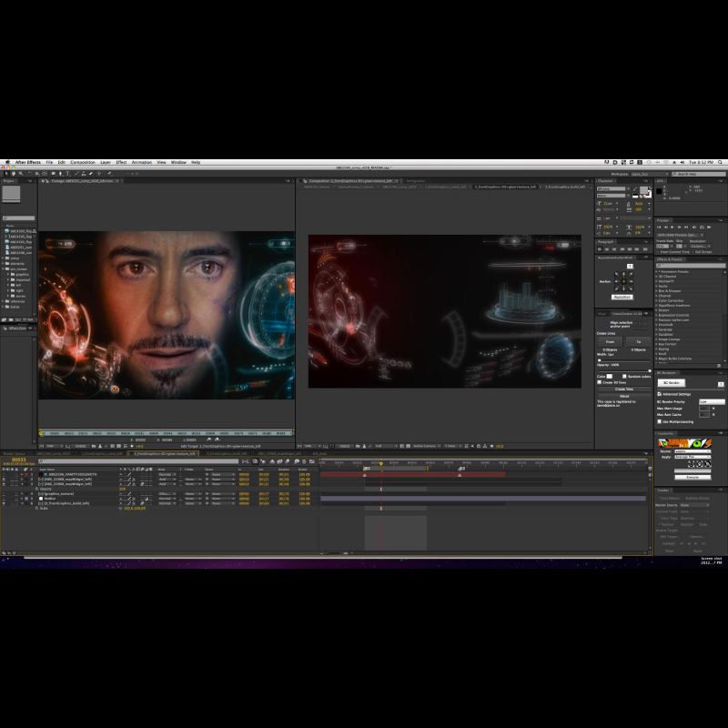Click the About button

point(624,396)
